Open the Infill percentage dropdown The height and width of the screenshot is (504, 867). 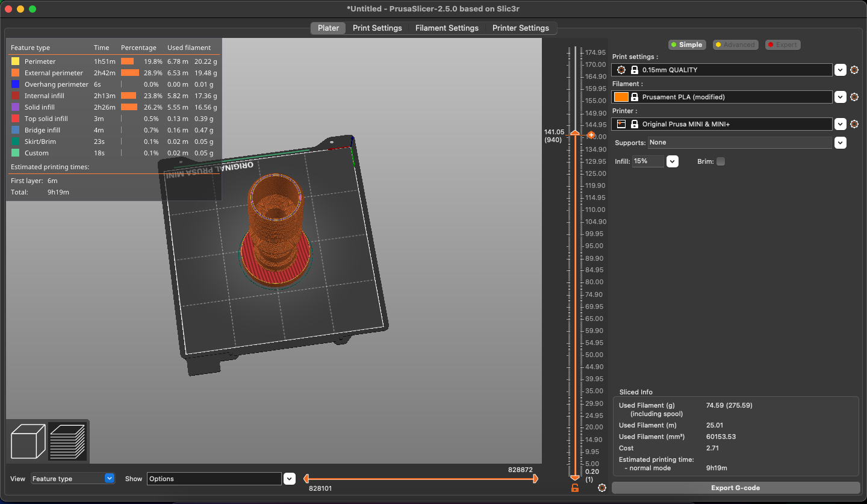[x=673, y=161]
